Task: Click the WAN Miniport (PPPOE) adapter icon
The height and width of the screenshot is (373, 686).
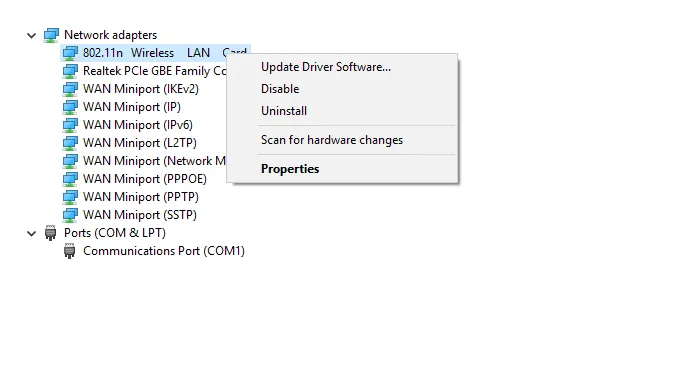Action: coord(70,179)
